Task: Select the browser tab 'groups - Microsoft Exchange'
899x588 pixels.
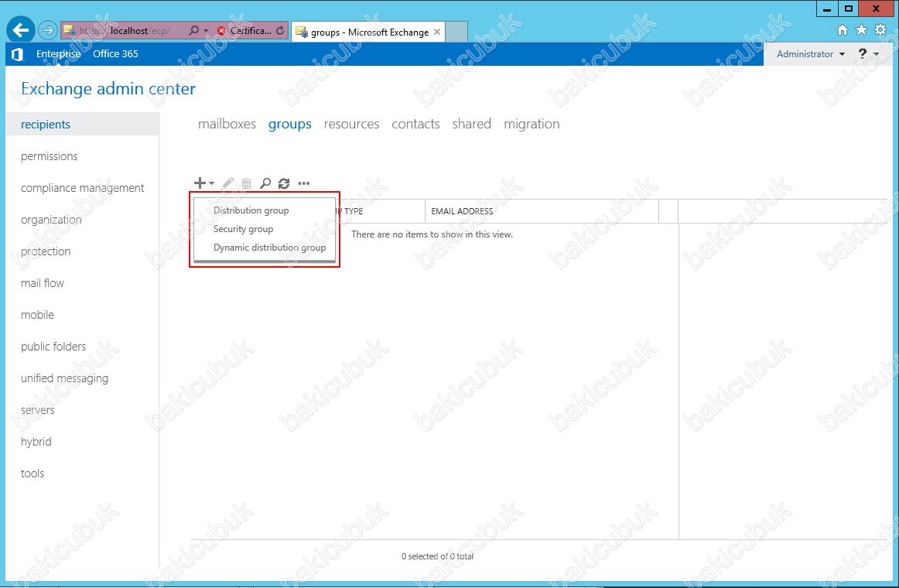Action: [369, 32]
